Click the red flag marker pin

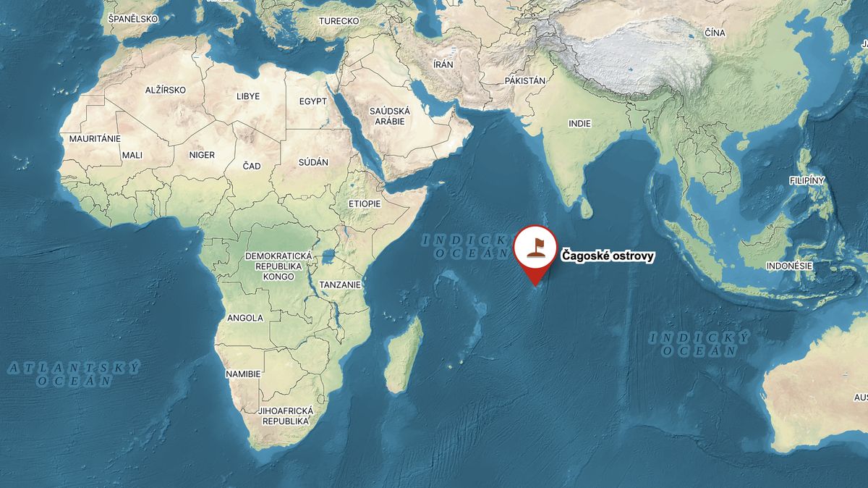535,255
